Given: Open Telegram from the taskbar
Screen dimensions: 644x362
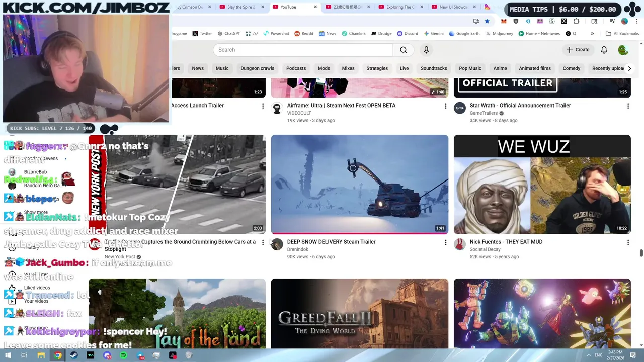Looking at the screenshot, I should click(x=140, y=355).
